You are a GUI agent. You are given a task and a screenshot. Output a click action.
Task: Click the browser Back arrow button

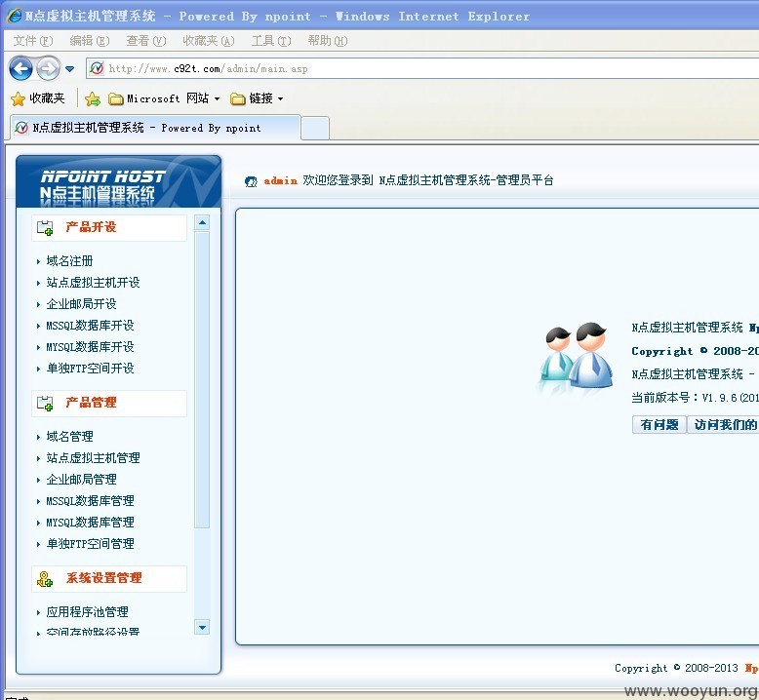(20, 68)
